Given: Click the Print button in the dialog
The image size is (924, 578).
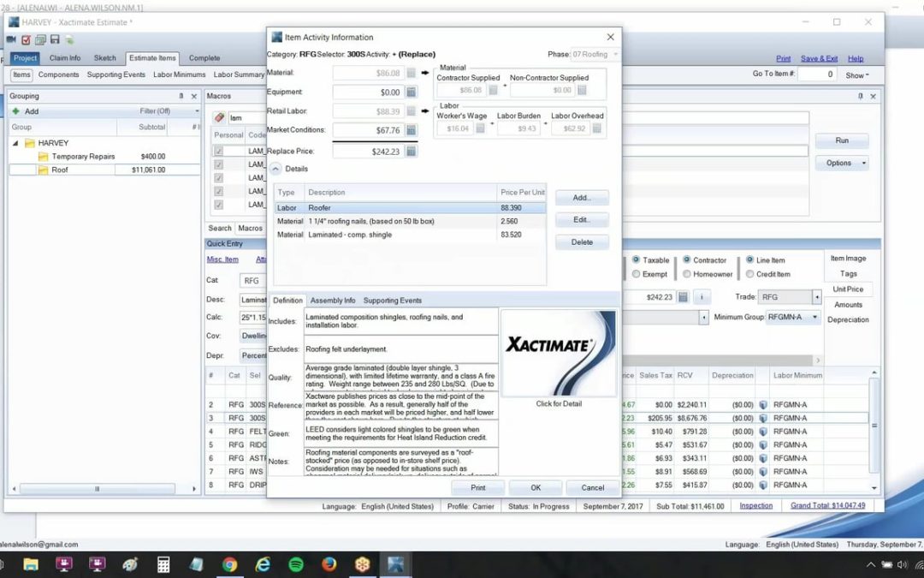Looking at the screenshot, I should [478, 488].
